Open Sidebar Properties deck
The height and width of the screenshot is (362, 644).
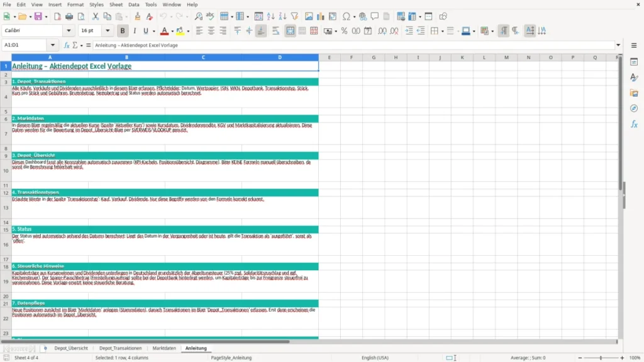634,62
